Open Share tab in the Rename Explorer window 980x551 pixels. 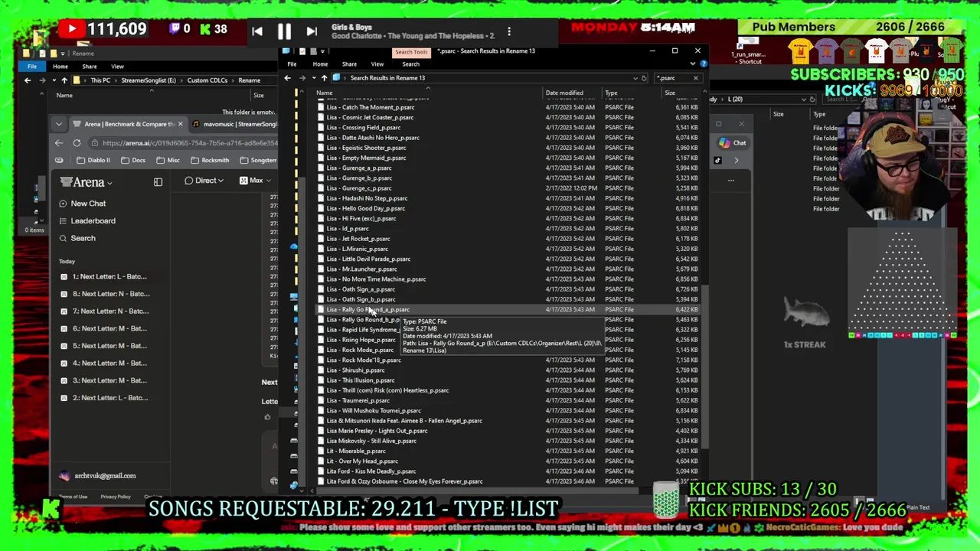pos(89,67)
